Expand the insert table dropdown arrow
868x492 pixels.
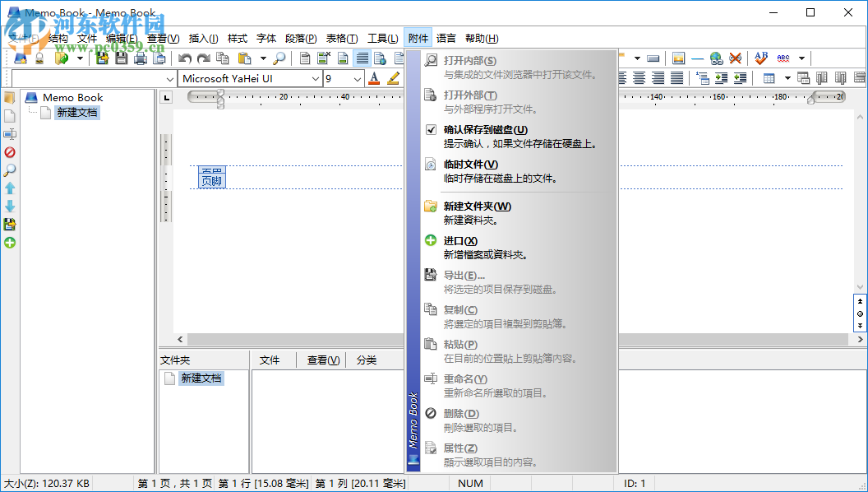[787, 79]
